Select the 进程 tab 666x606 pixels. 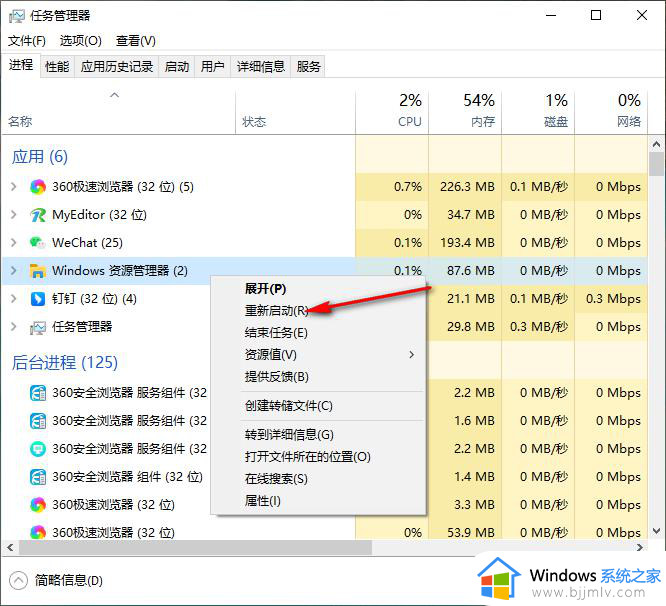(x=21, y=65)
